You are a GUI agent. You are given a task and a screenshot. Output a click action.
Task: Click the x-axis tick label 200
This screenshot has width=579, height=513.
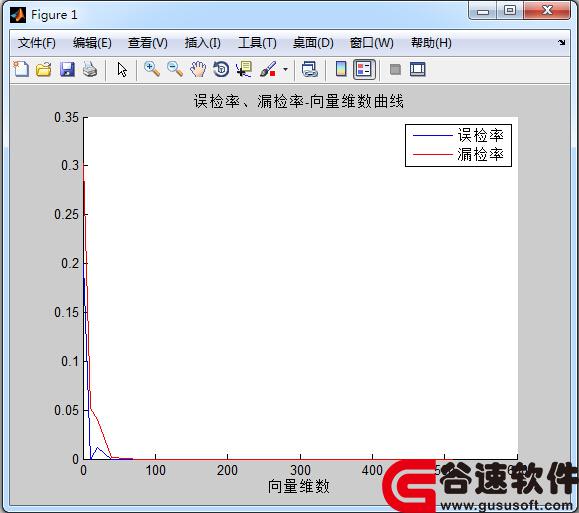(227, 470)
